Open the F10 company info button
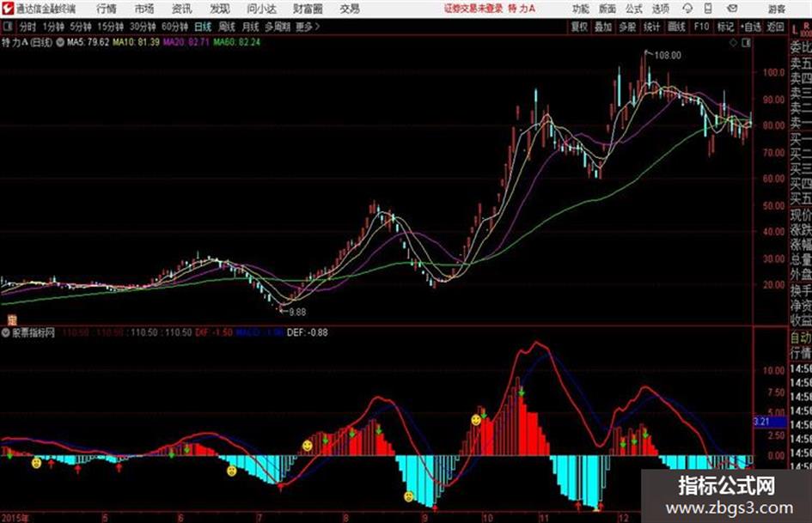This screenshot has height=523, width=812. (x=701, y=27)
